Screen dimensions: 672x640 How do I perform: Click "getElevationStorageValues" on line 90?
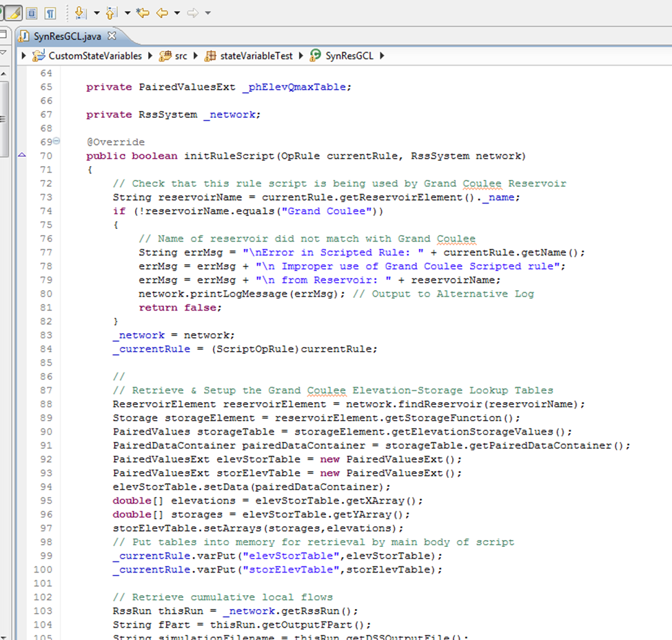[x=472, y=432]
